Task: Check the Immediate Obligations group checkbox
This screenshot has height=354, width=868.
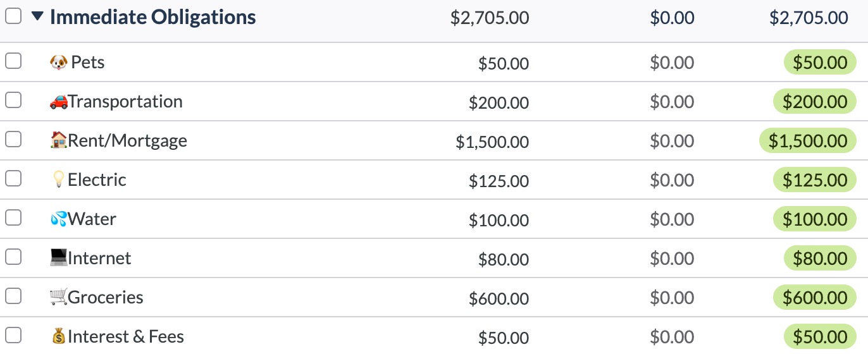Action: [13, 16]
